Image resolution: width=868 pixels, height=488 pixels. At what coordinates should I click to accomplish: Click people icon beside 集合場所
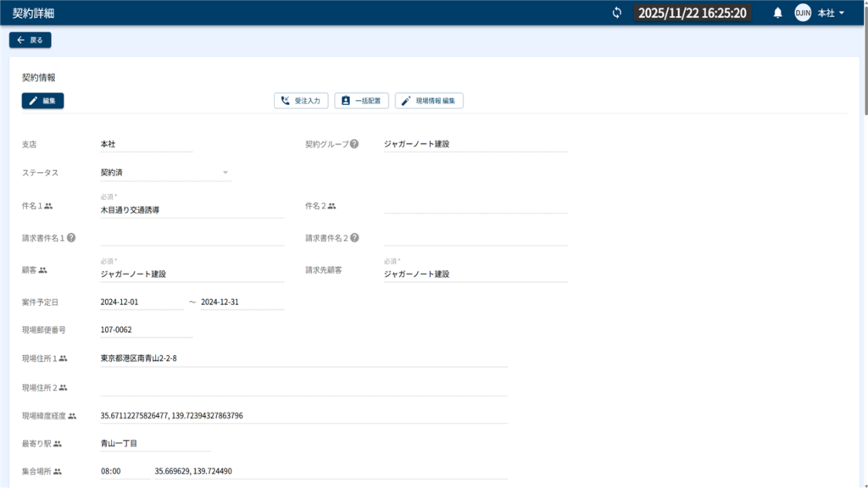tap(58, 471)
